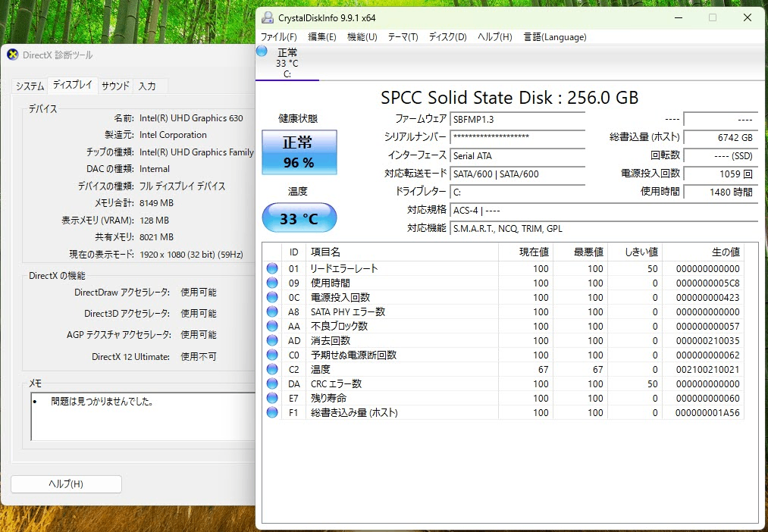Click the 項目名 column header
Viewport: 768px width, 532px height.
click(402, 252)
